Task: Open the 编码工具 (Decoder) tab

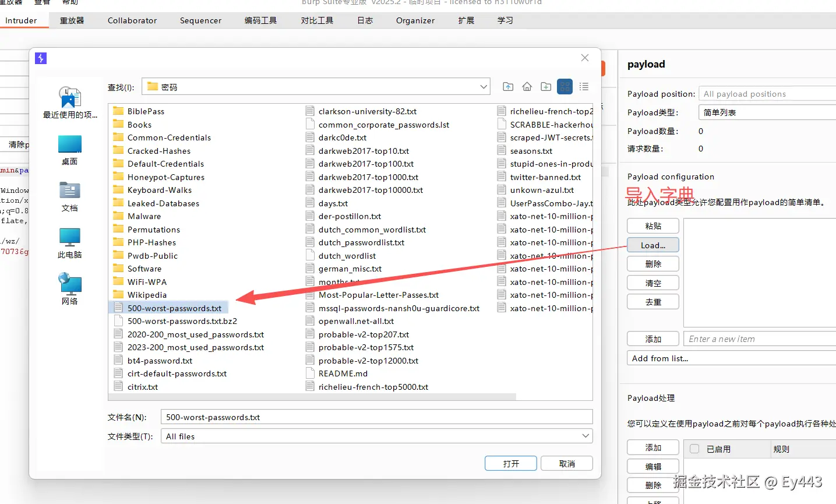Action: 261,20
